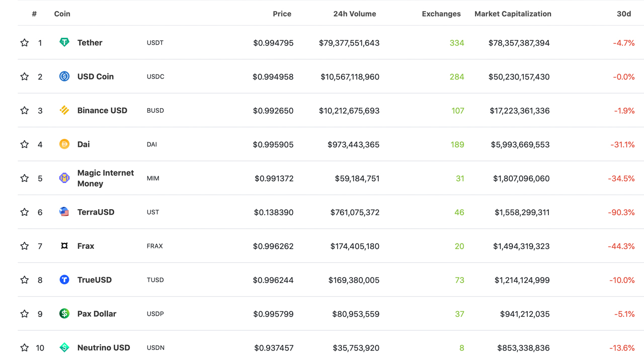Click USD Coin's 284 exchanges count
This screenshot has width=644, height=362.
[457, 76]
